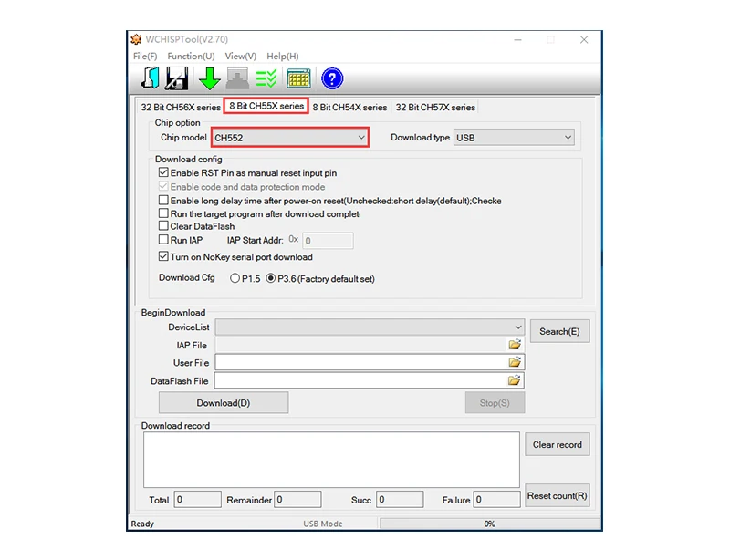Click inside the Download record text area
Screen dimensions: 730x560
tap(331, 460)
